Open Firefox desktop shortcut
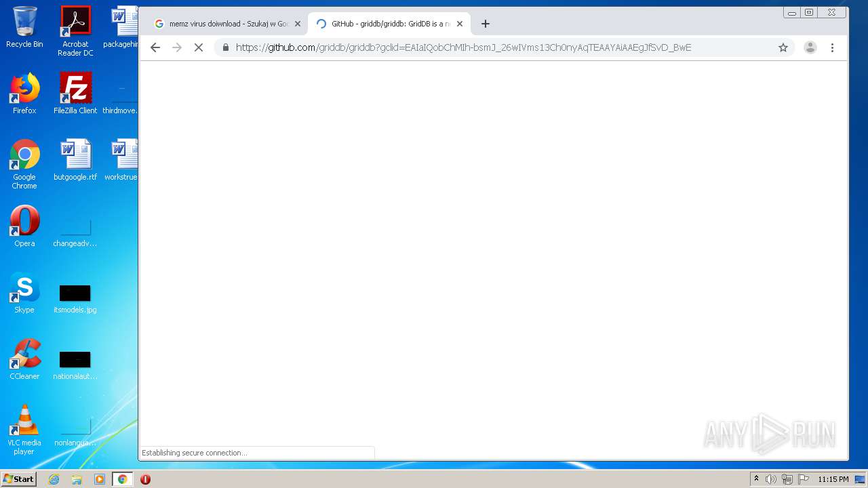This screenshot has width=868, height=488. pyautogui.click(x=24, y=94)
